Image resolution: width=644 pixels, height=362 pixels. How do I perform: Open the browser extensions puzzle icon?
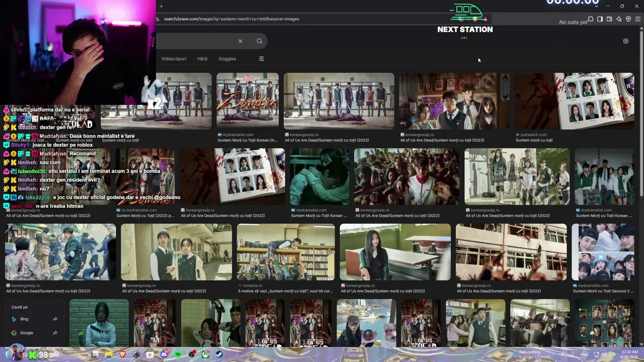click(591, 19)
